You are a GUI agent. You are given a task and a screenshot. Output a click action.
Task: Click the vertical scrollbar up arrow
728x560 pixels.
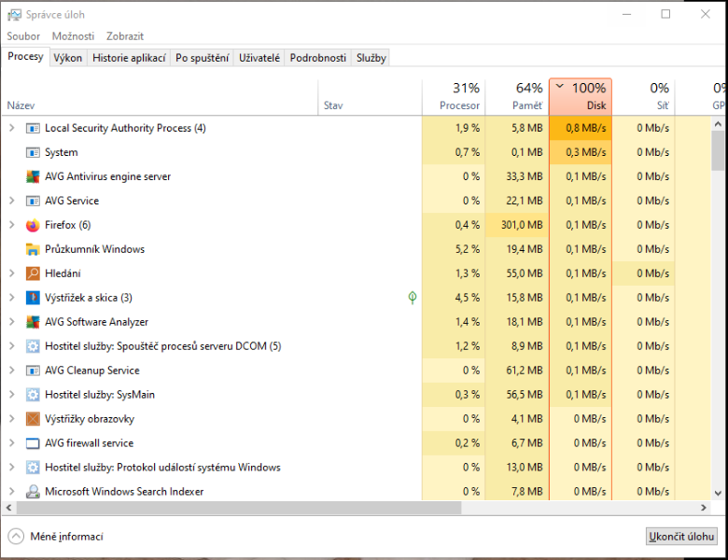point(718,124)
